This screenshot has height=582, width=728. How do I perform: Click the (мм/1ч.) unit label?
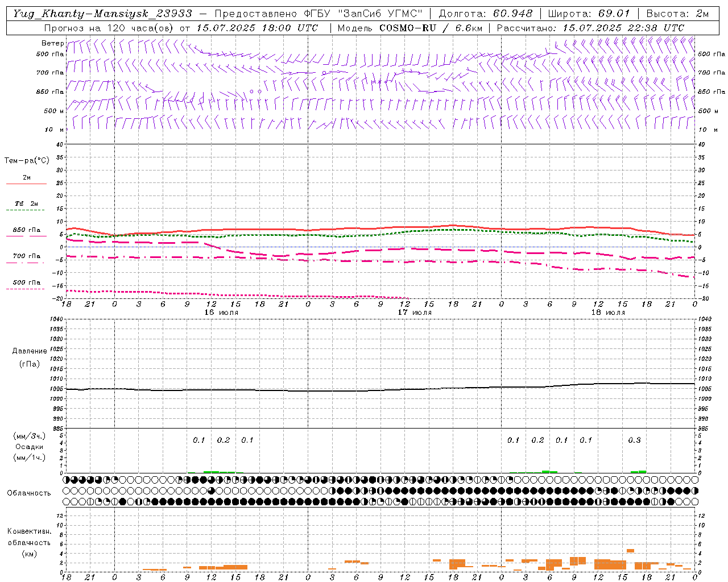tap(29, 458)
